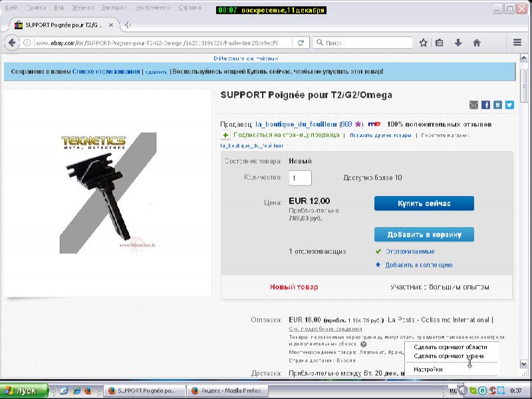Click the browser Back arrow button
The width and height of the screenshot is (532, 399).
(11, 43)
